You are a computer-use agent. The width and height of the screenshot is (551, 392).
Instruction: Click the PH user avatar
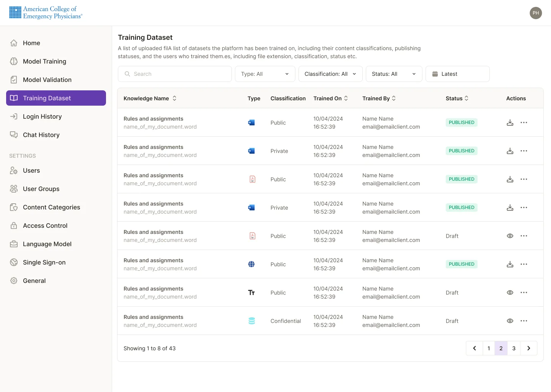point(536,13)
